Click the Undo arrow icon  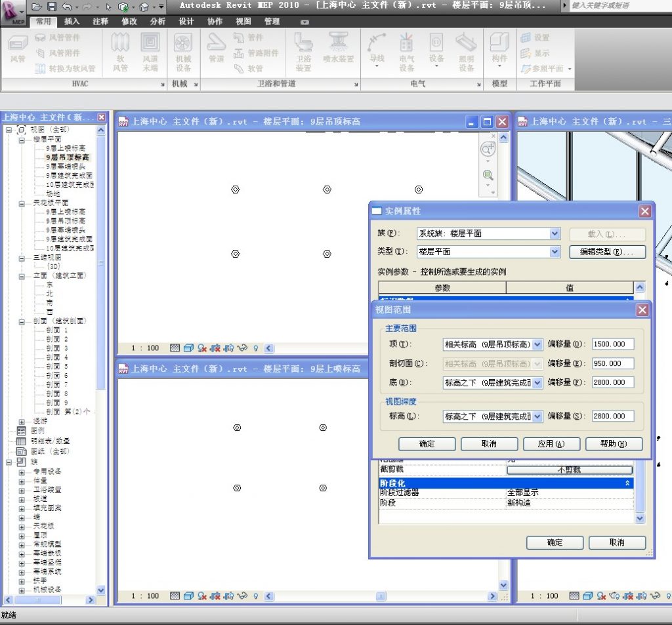point(67,7)
